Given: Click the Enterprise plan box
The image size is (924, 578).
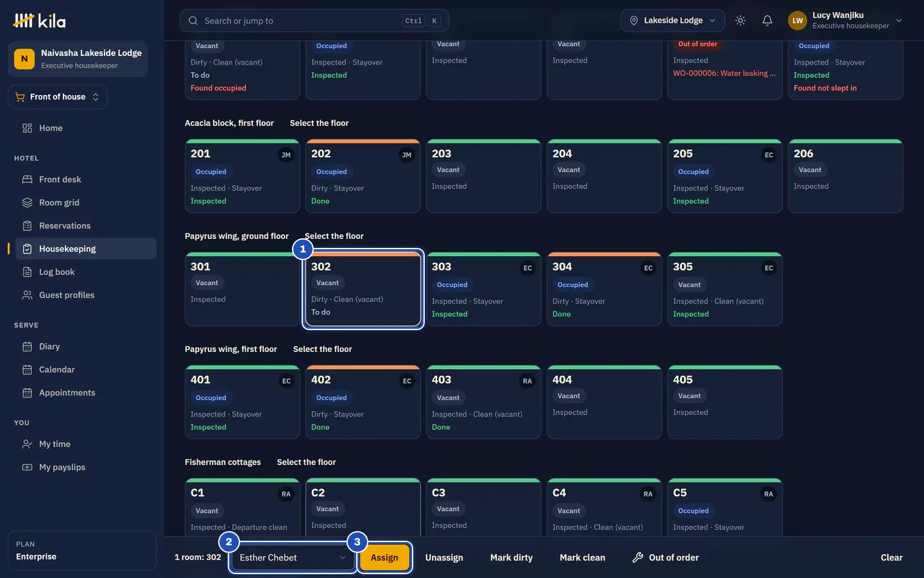Looking at the screenshot, I should pyautogui.click(x=82, y=550).
